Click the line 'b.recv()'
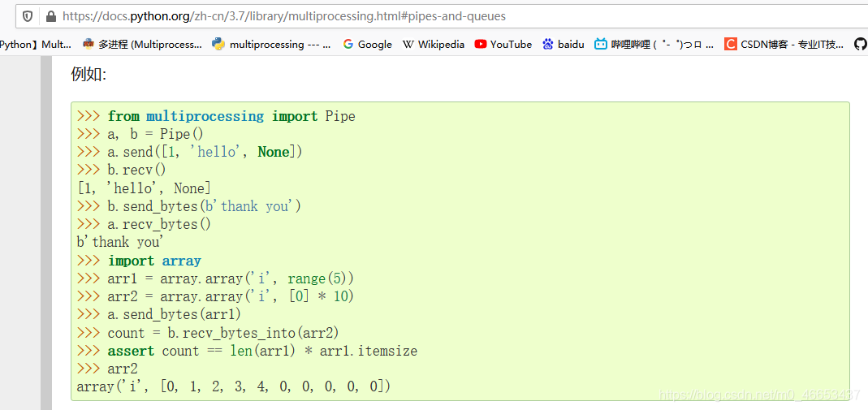The image size is (868, 410). (121, 170)
